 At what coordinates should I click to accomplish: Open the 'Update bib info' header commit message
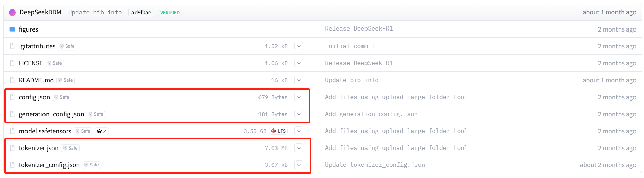(95, 12)
